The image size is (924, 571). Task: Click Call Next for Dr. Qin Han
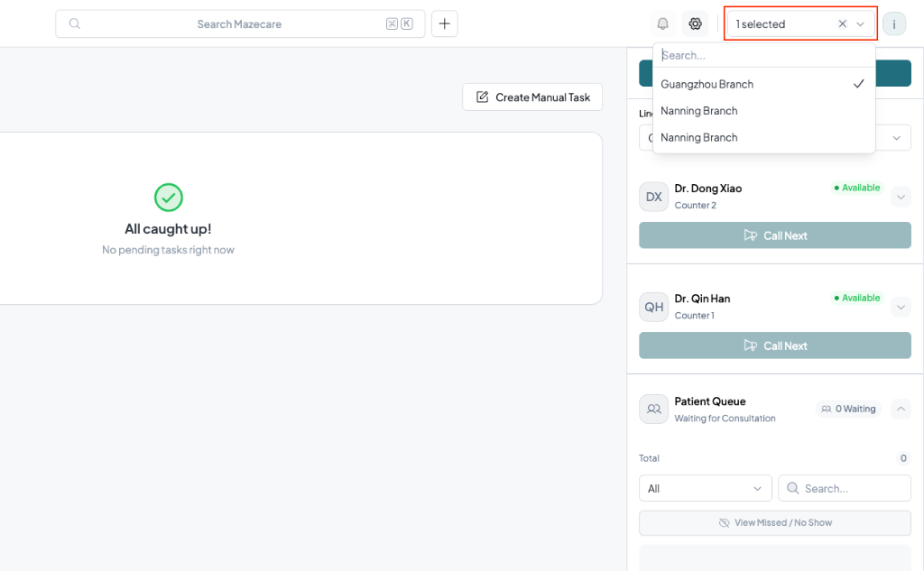click(775, 345)
